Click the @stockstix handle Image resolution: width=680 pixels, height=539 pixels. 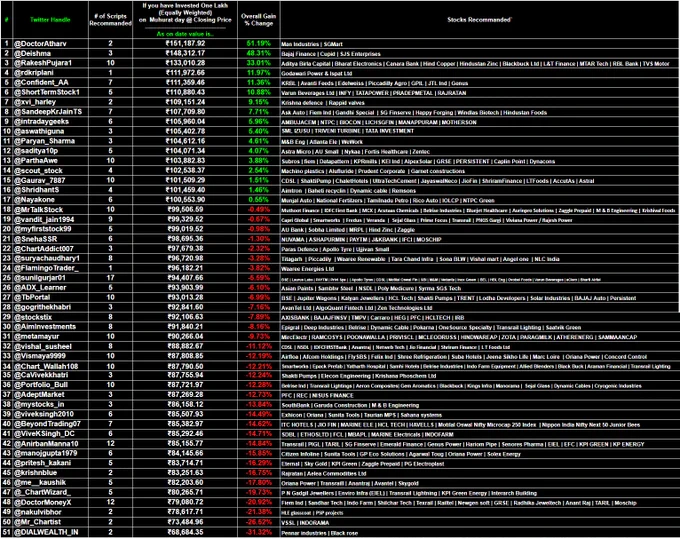(33, 317)
